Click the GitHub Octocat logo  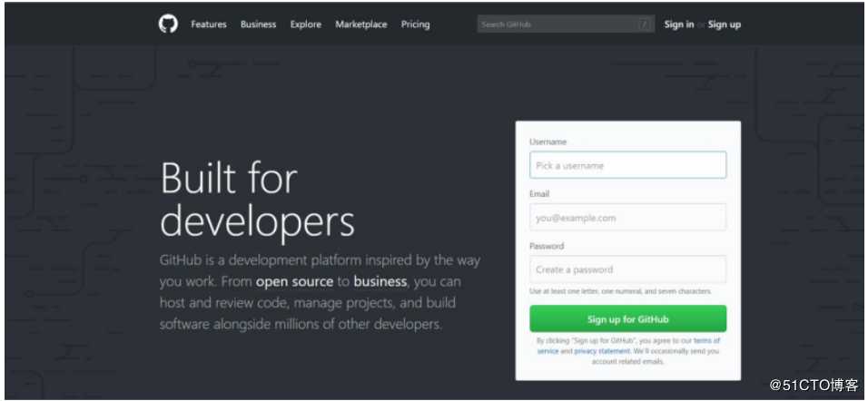(x=168, y=24)
